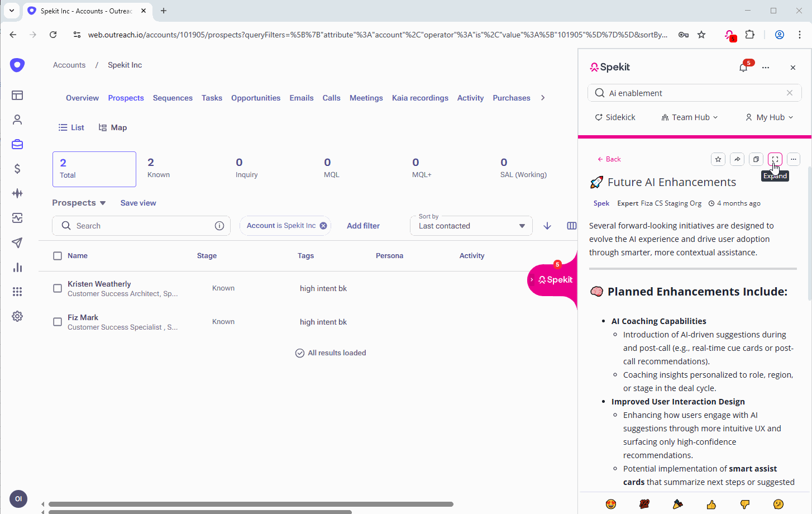Viewport: 812px width, 514px height.
Task: Expand the Team Hub dropdown
Action: click(690, 117)
